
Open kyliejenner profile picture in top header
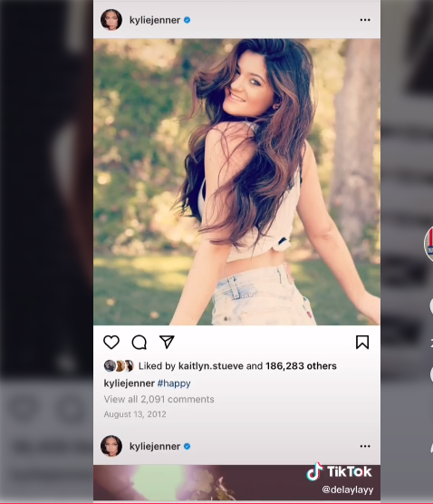111,20
